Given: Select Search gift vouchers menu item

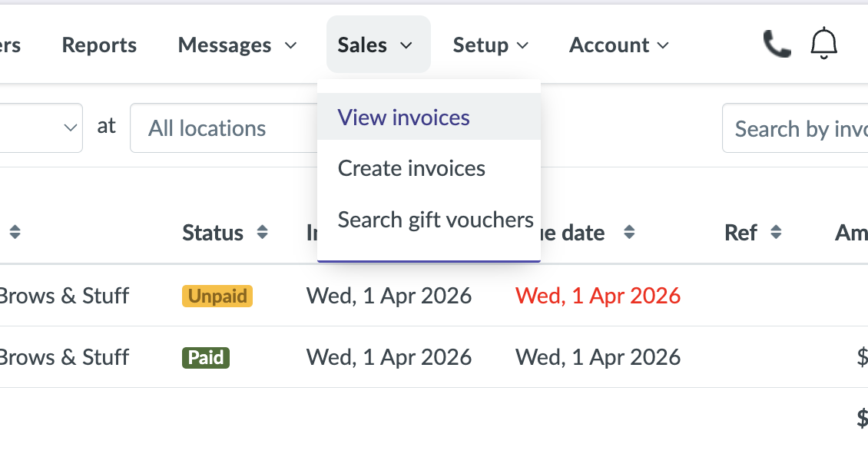Looking at the screenshot, I should point(435,220).
